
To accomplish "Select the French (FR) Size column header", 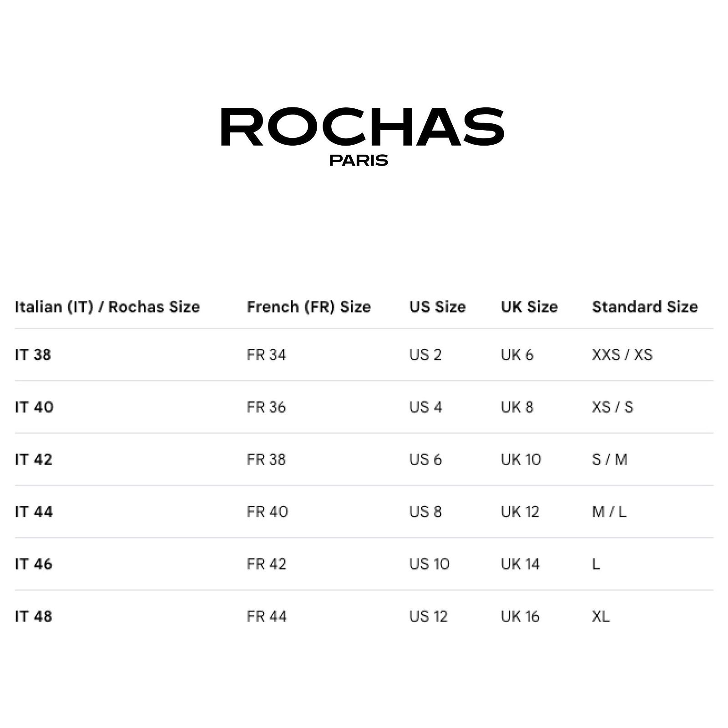I will [x=308, y=307].
